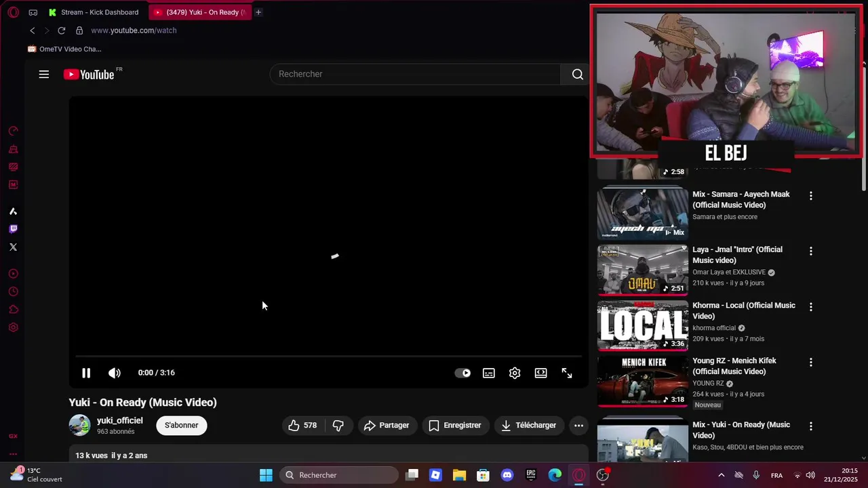Viewport: 868px width, 488px height.
Task: Reload the YouTube page
Action: click(61, 30)
